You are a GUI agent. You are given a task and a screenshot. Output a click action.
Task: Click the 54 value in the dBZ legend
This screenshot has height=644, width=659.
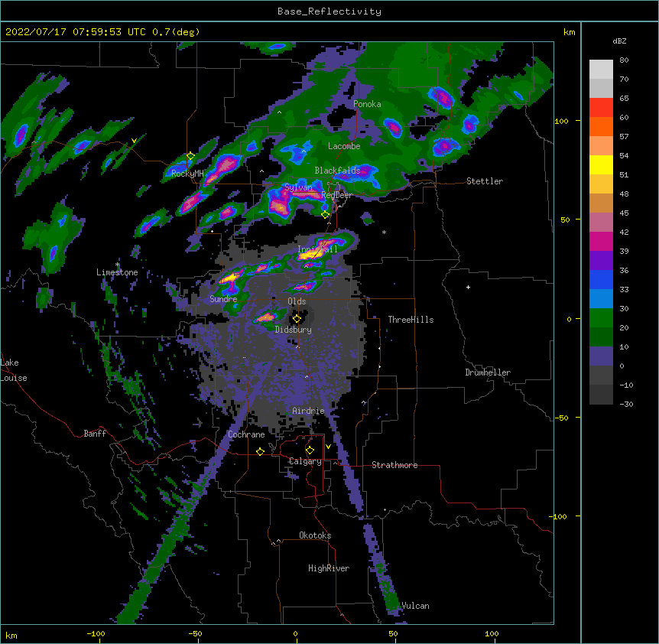click(x=624, y=155)
